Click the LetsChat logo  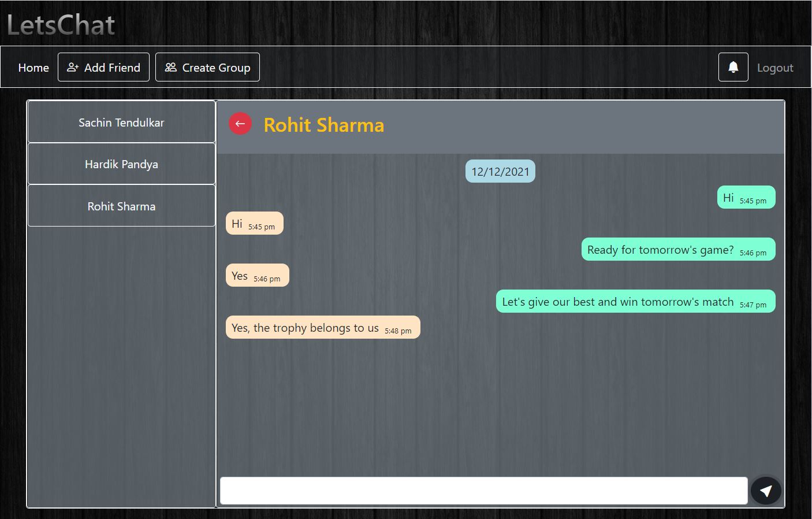(61, 25)
